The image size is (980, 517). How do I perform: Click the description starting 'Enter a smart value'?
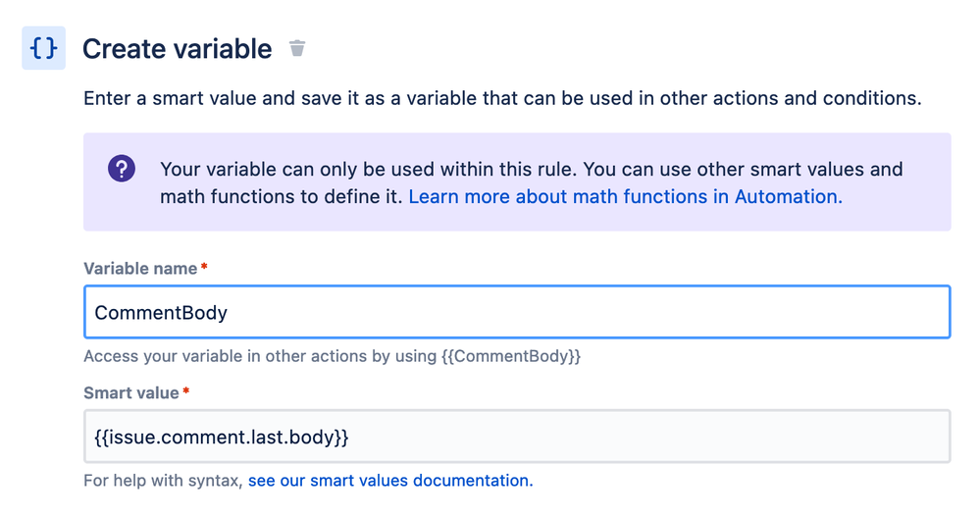[502, 99]
